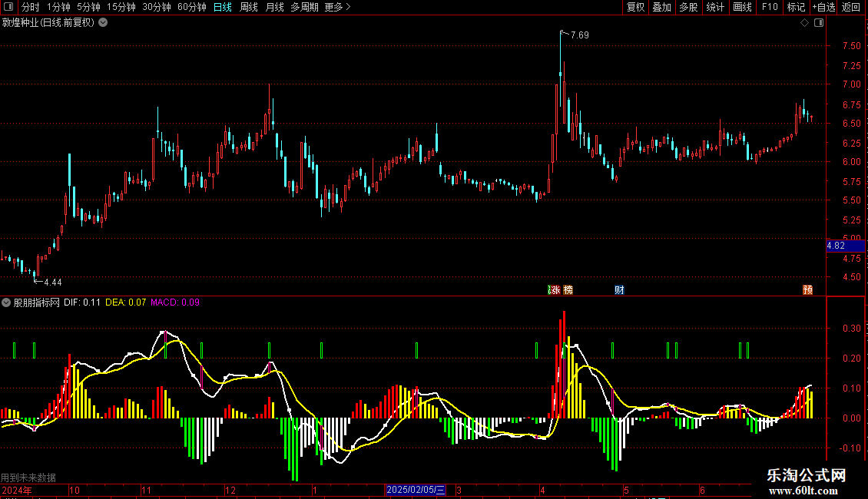
Task: Click the DEA: 0.07 value
Action: 126,302
